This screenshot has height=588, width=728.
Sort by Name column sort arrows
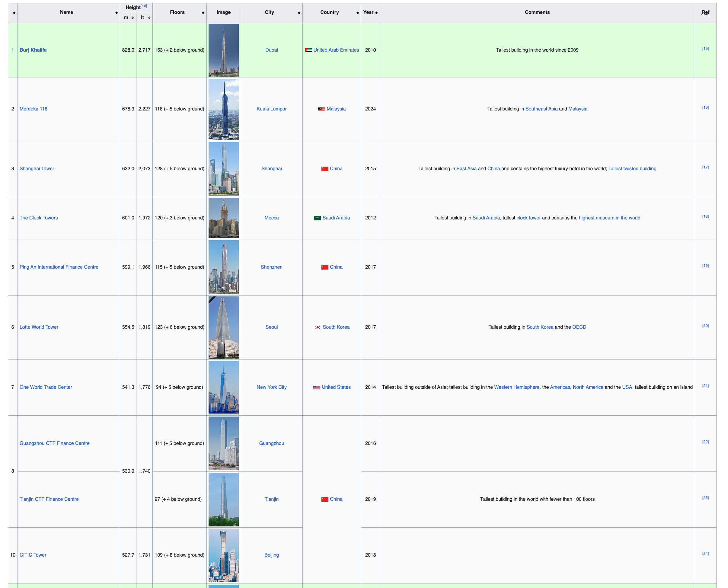coord(117,13)
